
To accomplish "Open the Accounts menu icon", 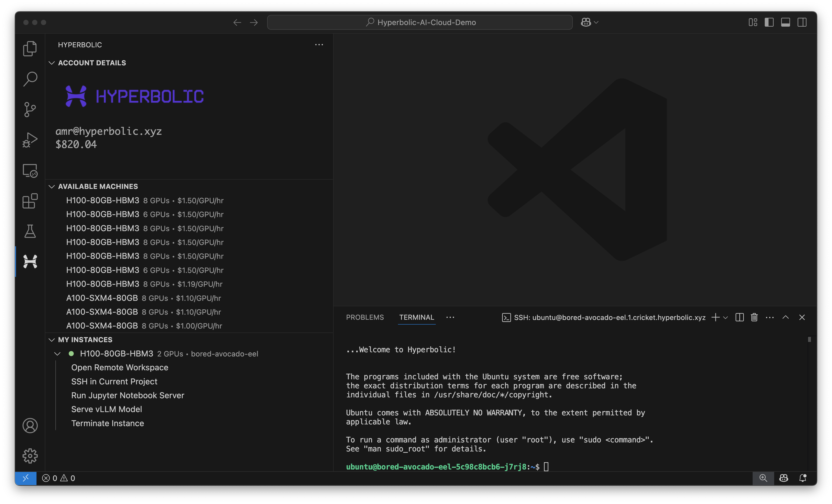I will click(x=30, y=425).
